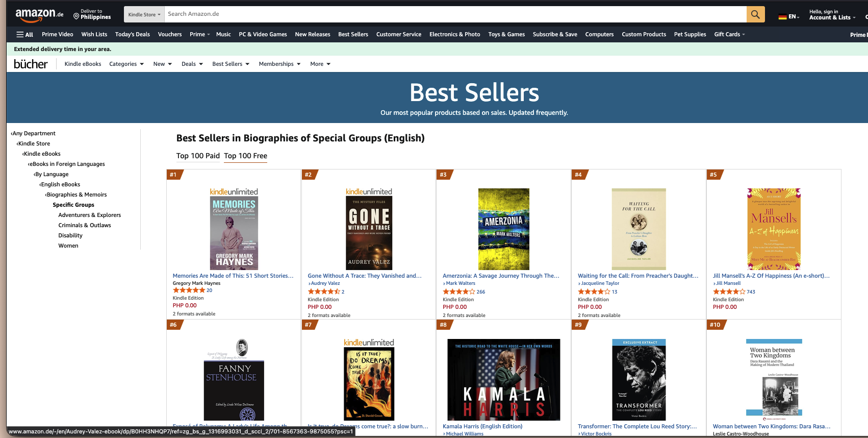Navigate to Biographies & Memoirs category

(76, 194)
